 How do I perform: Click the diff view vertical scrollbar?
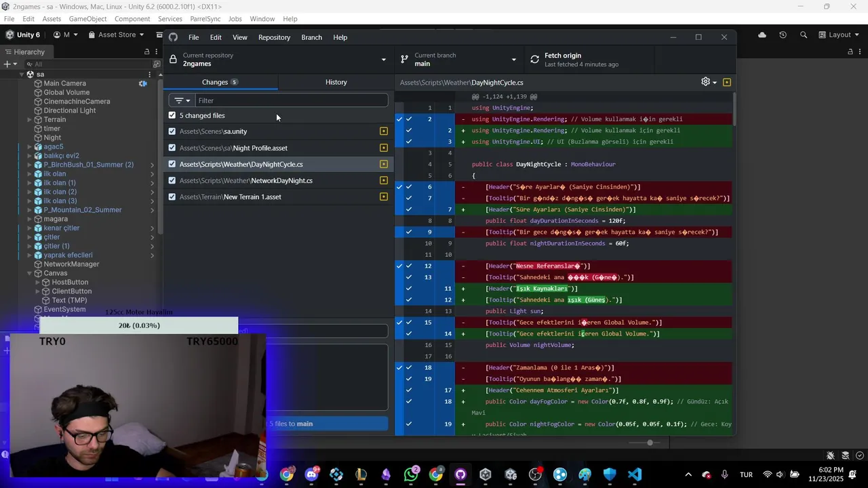tap(734, 110)
